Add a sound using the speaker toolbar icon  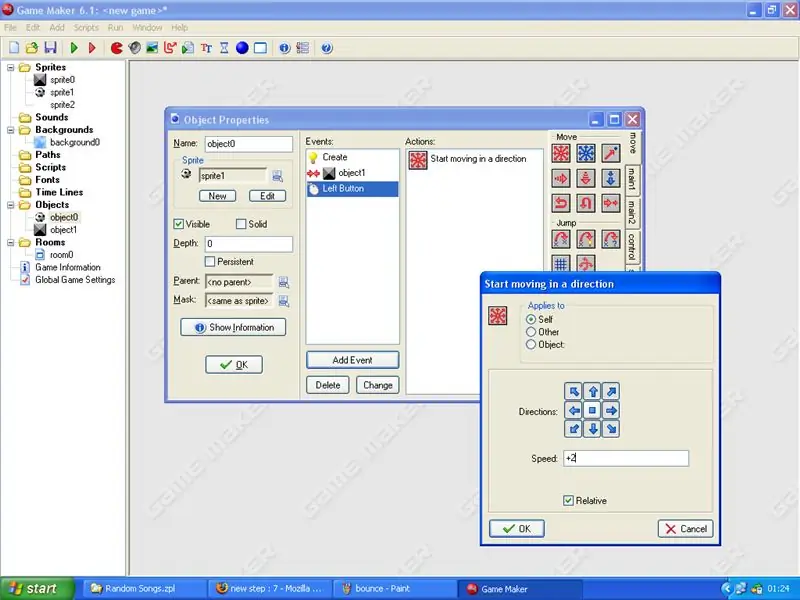tap(135, 48)
